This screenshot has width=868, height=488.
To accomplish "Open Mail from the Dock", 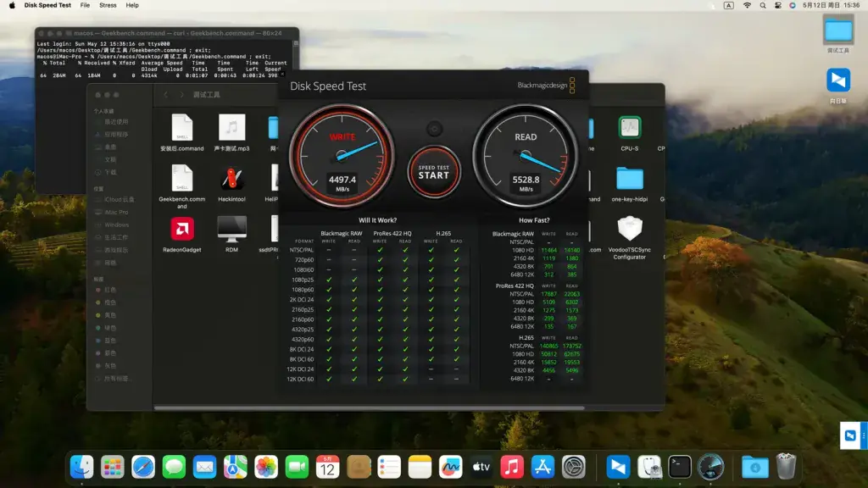I will (x=205, y=468).
